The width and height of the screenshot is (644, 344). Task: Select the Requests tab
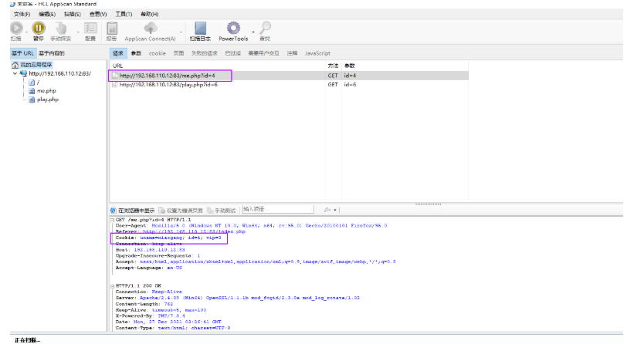118,53
